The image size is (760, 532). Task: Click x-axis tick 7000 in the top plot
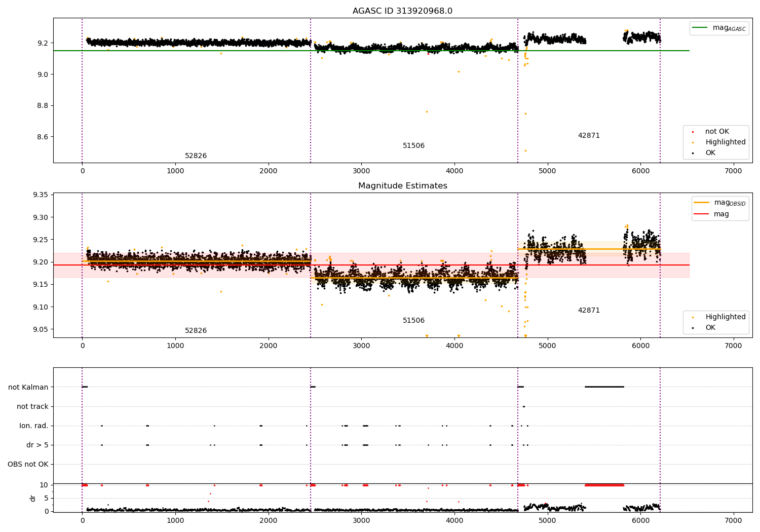(x=733, y=171)
